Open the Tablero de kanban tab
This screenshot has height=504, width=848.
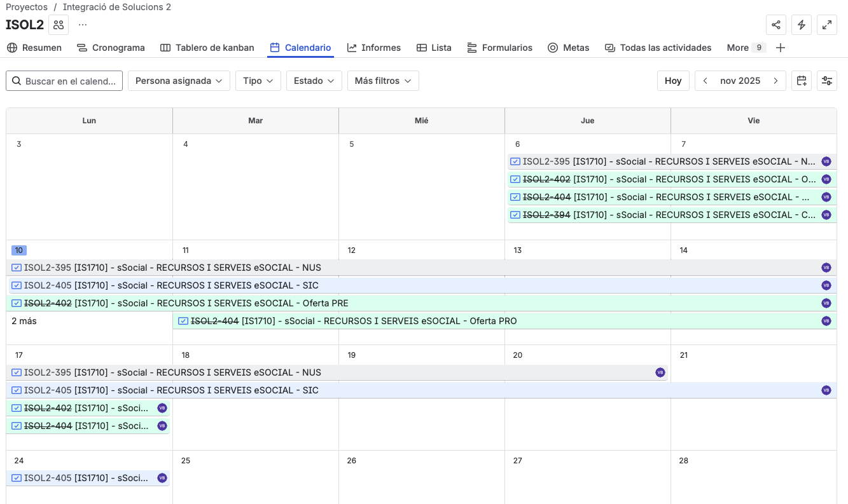pos(207,48)
